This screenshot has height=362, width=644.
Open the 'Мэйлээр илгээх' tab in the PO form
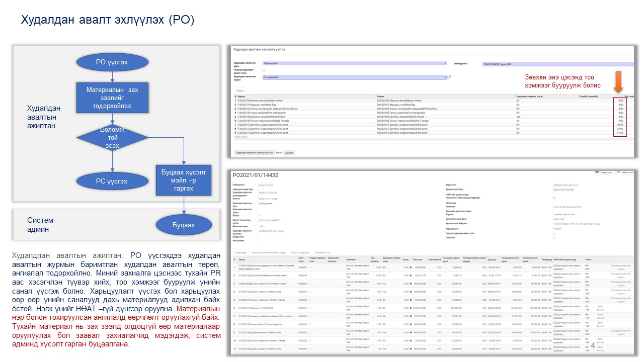click(299, 253)
